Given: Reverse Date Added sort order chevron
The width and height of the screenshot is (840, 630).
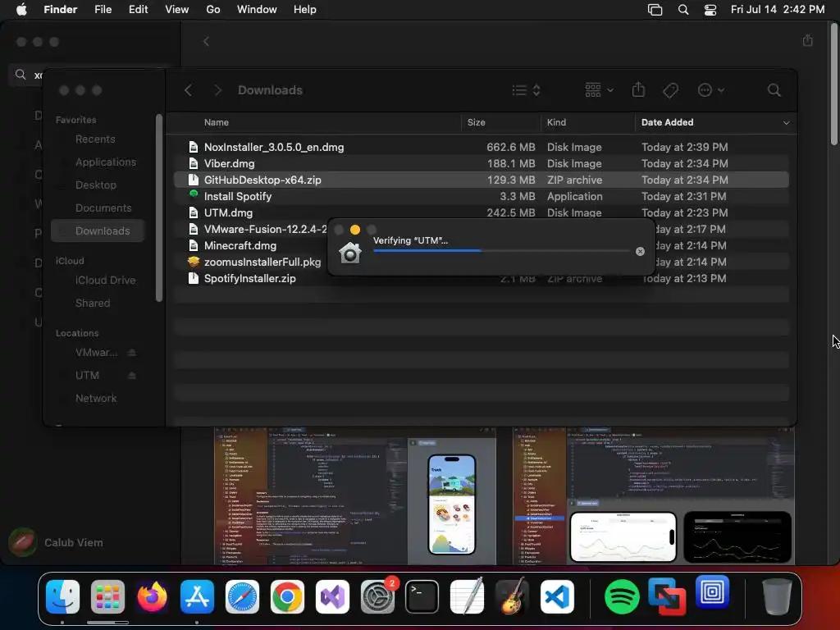Looking at the screenshot, I should 786,123.
